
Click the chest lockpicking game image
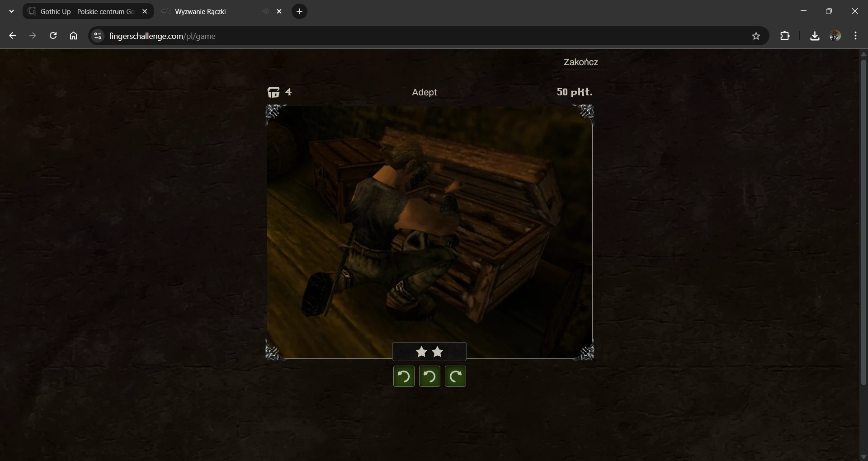pos(429,232)
